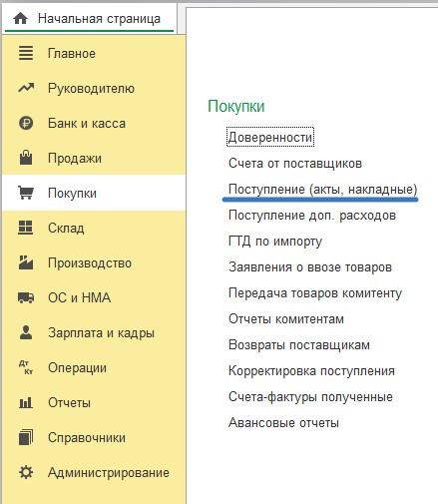Click the Склад grid icon

26,228
